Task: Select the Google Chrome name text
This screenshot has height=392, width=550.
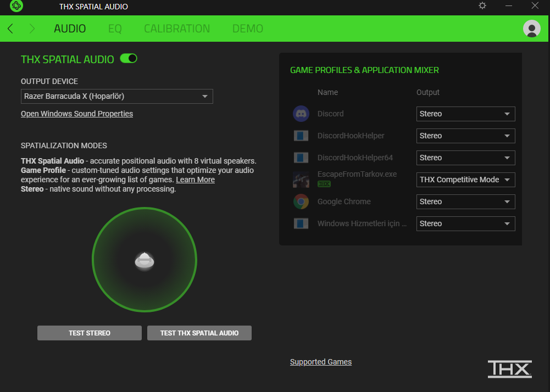Action: pyautogui.click(x=344, y=201)
